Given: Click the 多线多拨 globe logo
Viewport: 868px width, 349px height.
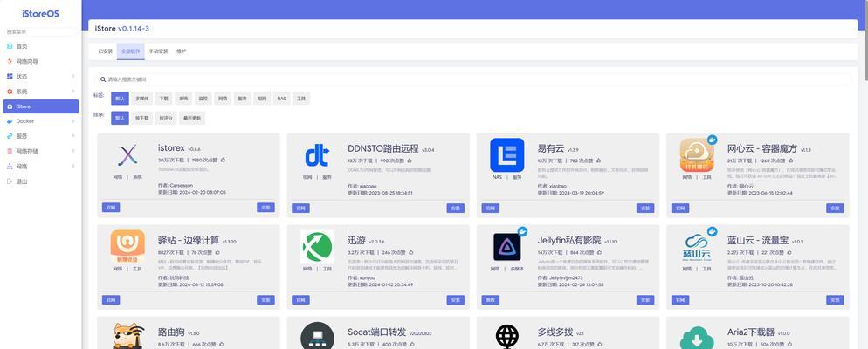Looking at the screenshot, I should (x=507, y=336).
